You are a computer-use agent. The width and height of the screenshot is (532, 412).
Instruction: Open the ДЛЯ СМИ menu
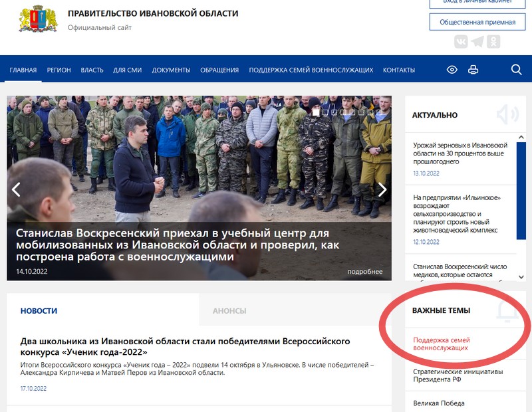coord(128,70)
